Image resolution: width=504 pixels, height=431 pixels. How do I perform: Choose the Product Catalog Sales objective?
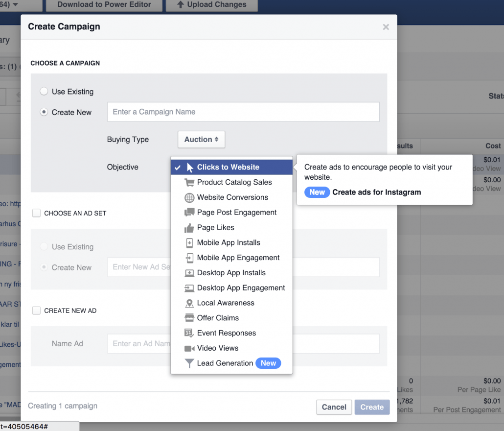click(231, 182)
